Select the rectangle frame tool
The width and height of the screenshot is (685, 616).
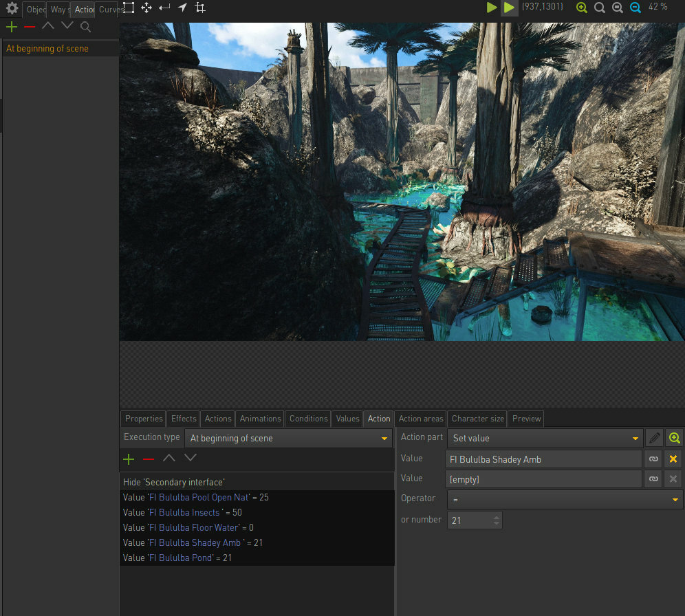pos(129,8)
